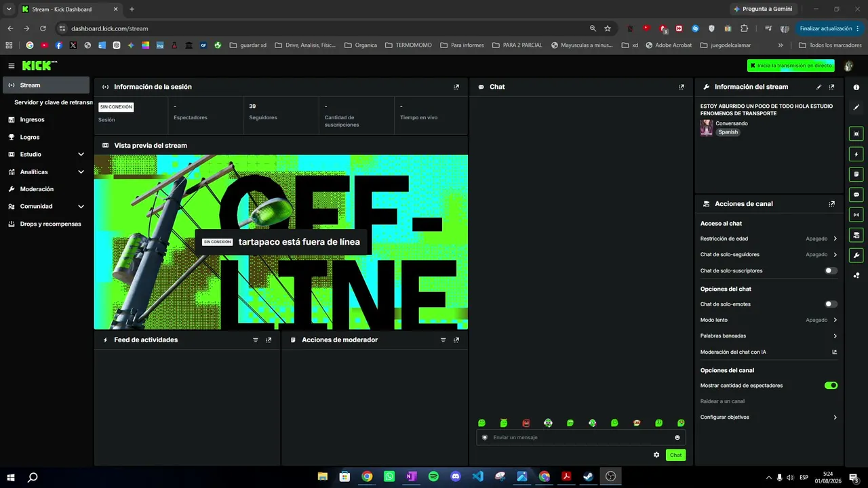868x488 pixels.
Task: Toggle the channel actions widget in the right rail
Action: pos(856,235)
